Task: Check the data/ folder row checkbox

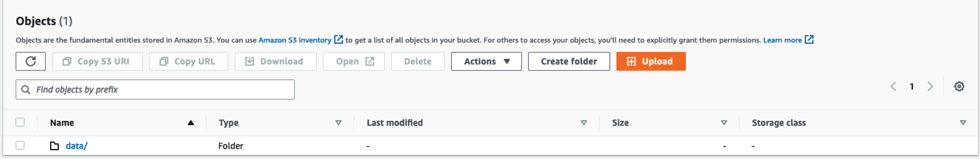Action: [x=20, y=145]
